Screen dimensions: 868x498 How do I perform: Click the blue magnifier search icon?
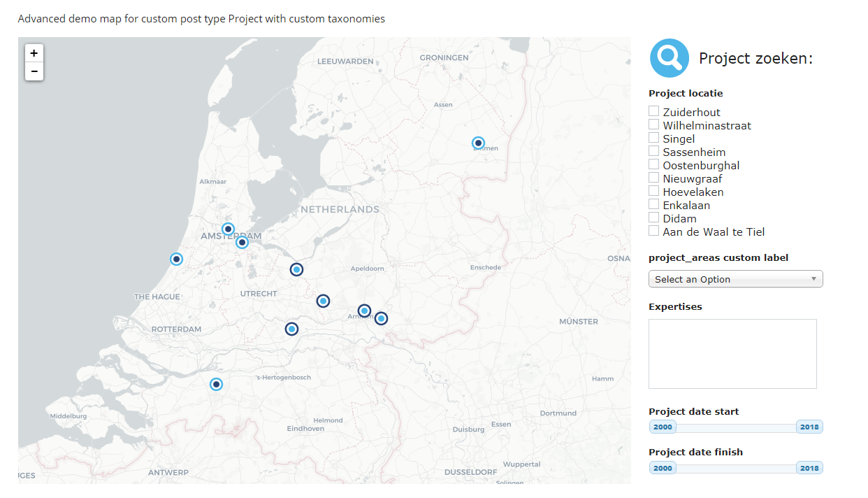[x=669, y=58]
